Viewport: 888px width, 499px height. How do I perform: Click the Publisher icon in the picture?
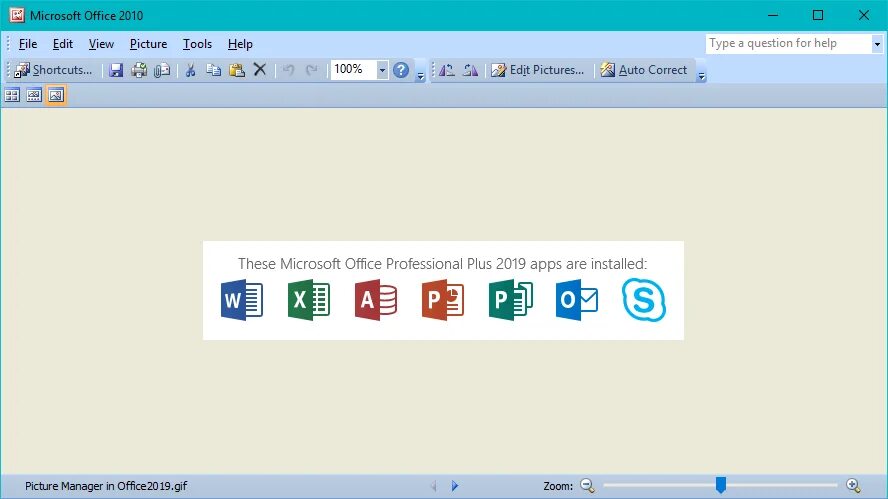point(510,300)
